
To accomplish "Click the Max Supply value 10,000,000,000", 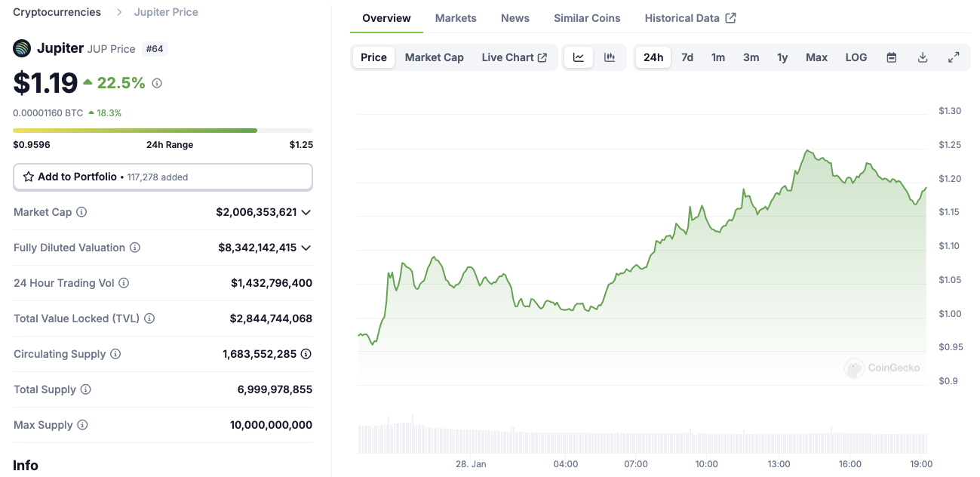I will (271, 425).
